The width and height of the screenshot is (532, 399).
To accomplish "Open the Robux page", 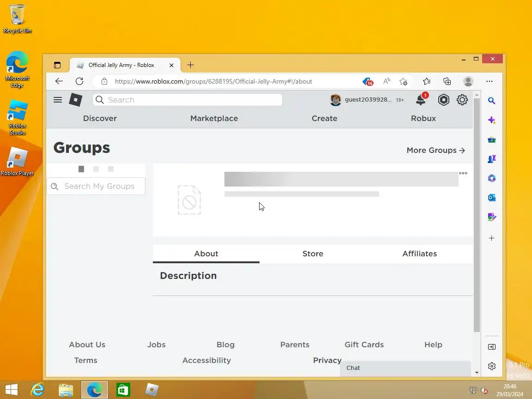I will [423, 118].
